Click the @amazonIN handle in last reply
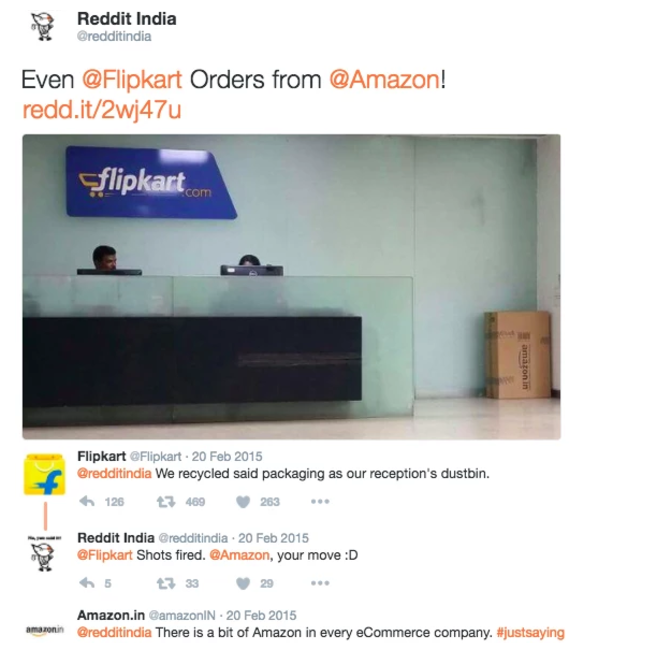The image size is (655, 669). (x=182, y=615)
